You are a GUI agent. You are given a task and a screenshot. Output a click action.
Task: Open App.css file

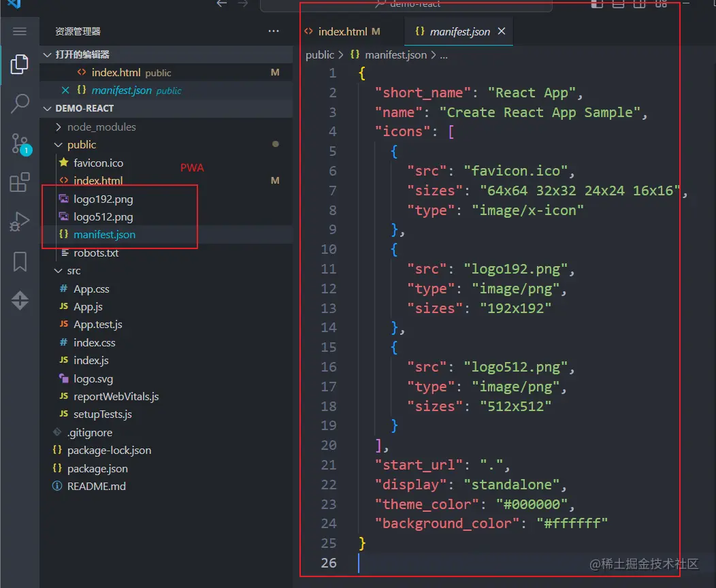pyautogui.click(x=166, y=289)
